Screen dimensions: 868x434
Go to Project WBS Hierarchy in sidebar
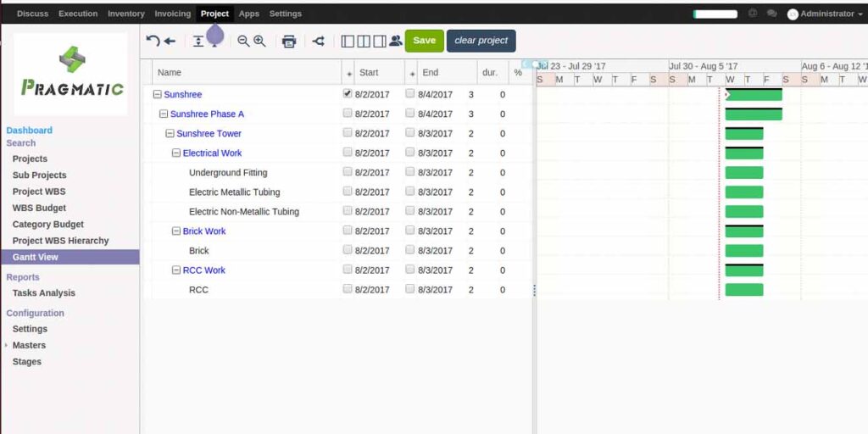(x=60, y=241)
